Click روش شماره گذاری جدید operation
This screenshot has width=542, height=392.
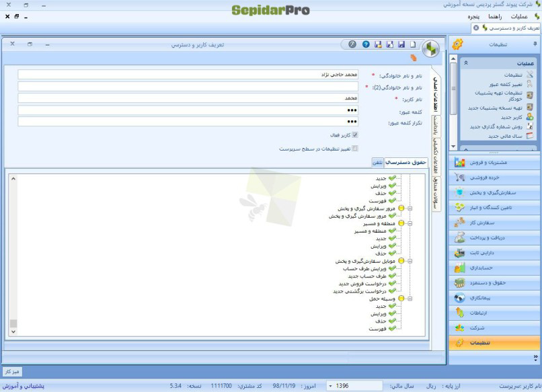[496, 126]
